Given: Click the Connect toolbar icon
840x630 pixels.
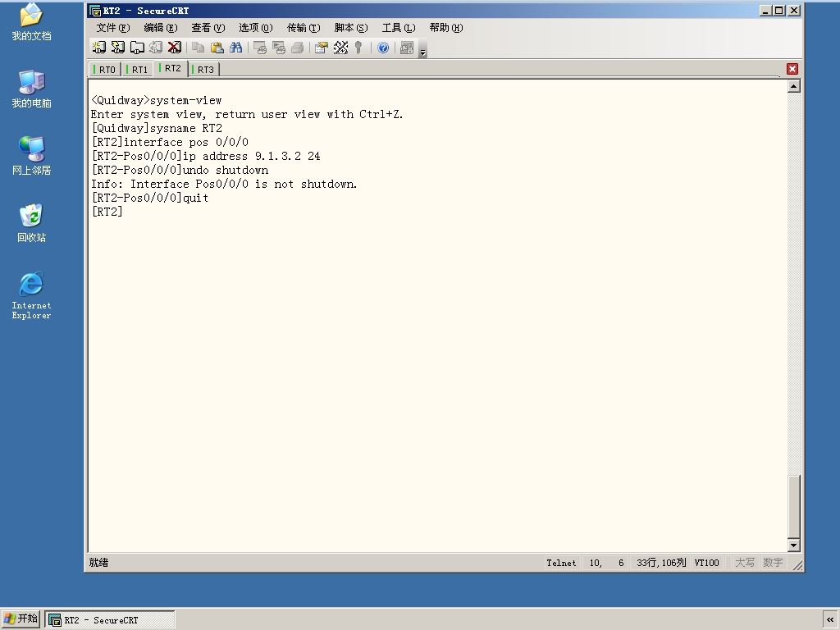Looking at the screenshot, I should tap(99, 48).
